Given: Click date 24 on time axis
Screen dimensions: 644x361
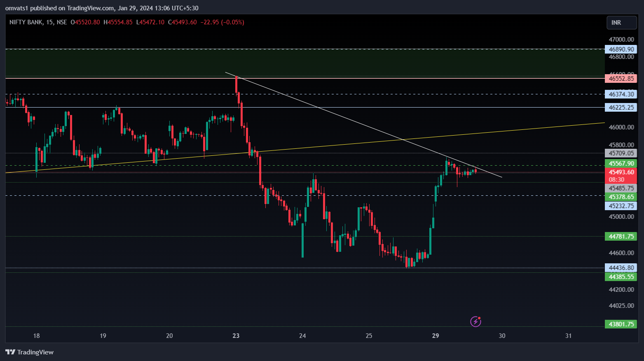Looking at the screenshot, I should (302, 335).
